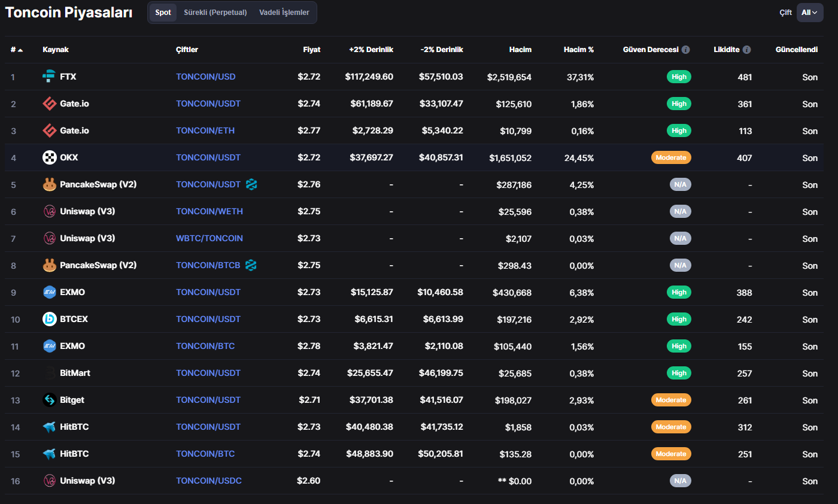
Task: Click the row 14 HitBTC logo icon
Action: [49, 427]
